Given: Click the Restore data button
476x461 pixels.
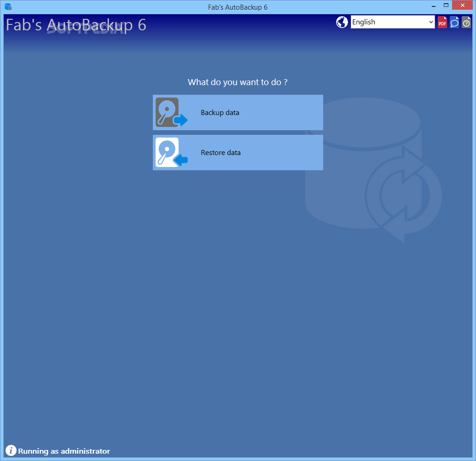Looking at the screenshot, I should 238,152.
